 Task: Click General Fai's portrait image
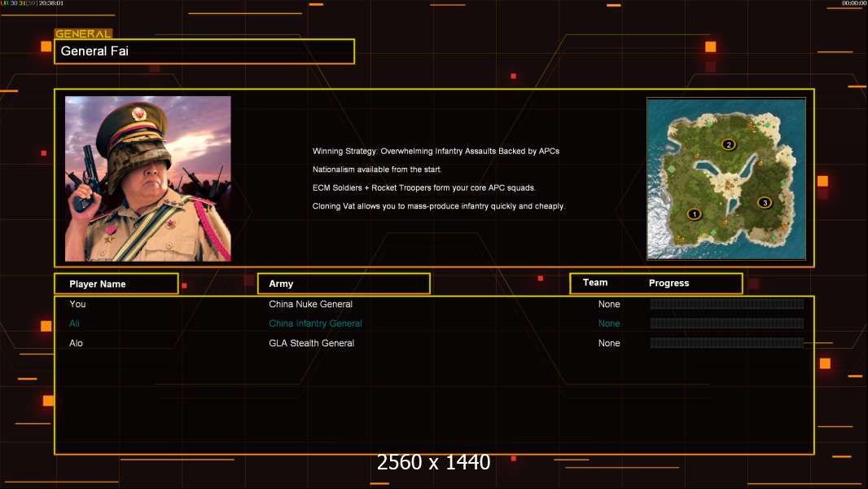click(148, 178)
